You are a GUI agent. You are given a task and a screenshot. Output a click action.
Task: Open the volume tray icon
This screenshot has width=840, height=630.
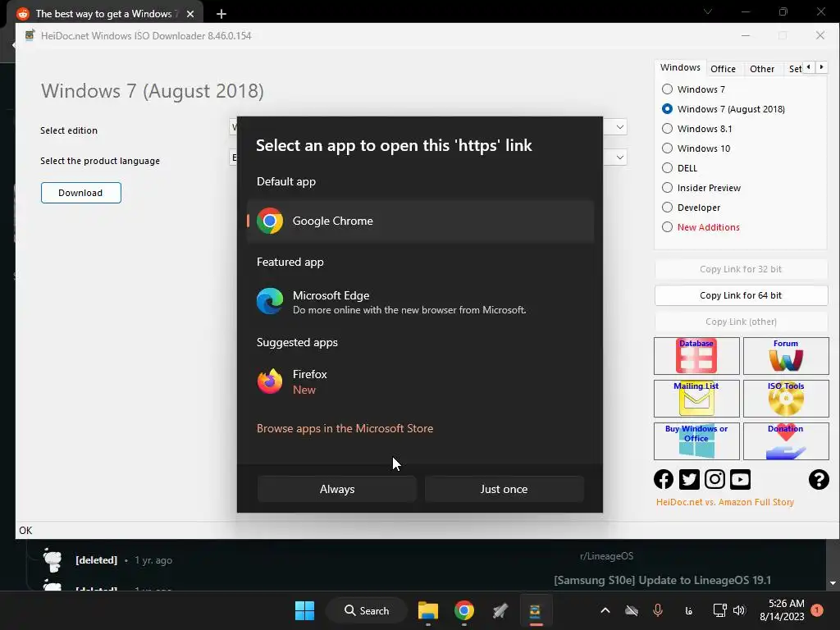[739, 610]
